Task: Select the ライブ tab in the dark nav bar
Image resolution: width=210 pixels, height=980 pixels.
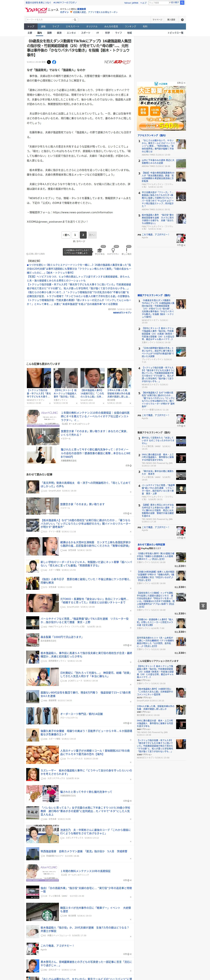Action: coord(56,27)
